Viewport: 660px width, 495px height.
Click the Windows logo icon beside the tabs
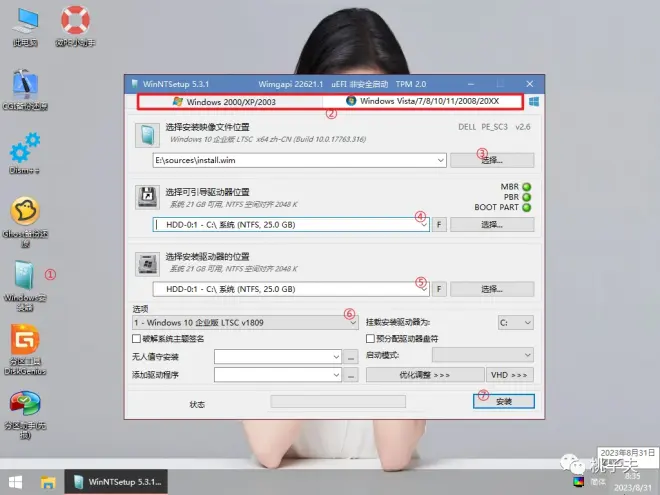[534, 101]
